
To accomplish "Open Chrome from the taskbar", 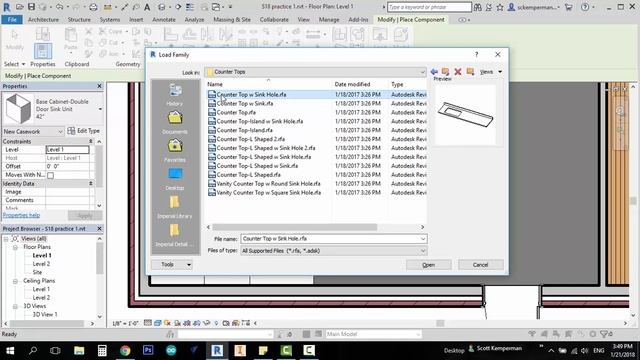I will [x=125, y=350].
